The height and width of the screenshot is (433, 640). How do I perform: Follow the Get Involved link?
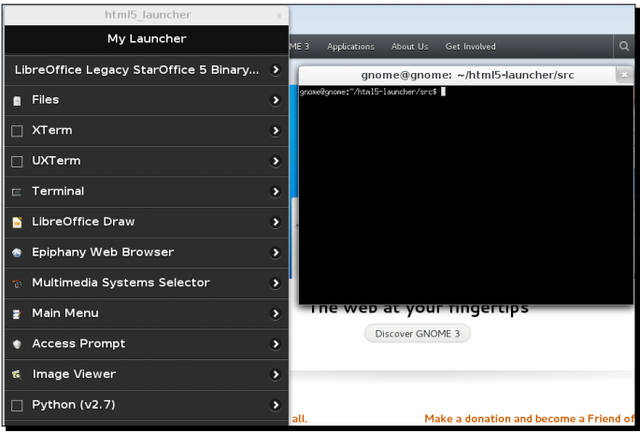(x=470, y=46)
